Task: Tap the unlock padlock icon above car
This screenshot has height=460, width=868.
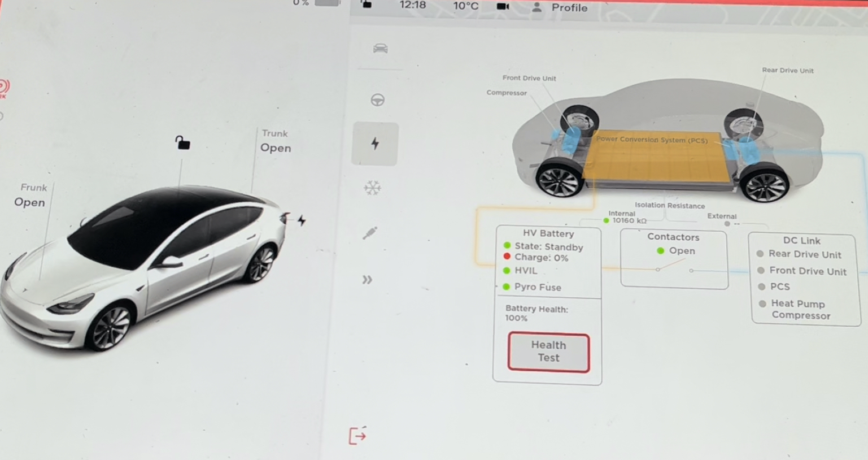Action: (182, 142)
